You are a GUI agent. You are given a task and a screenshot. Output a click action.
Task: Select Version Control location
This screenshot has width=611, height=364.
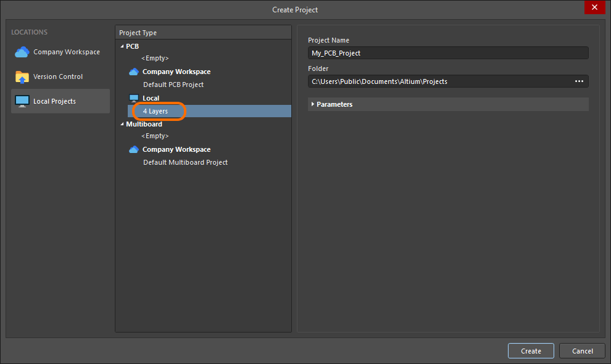point(60,77)
